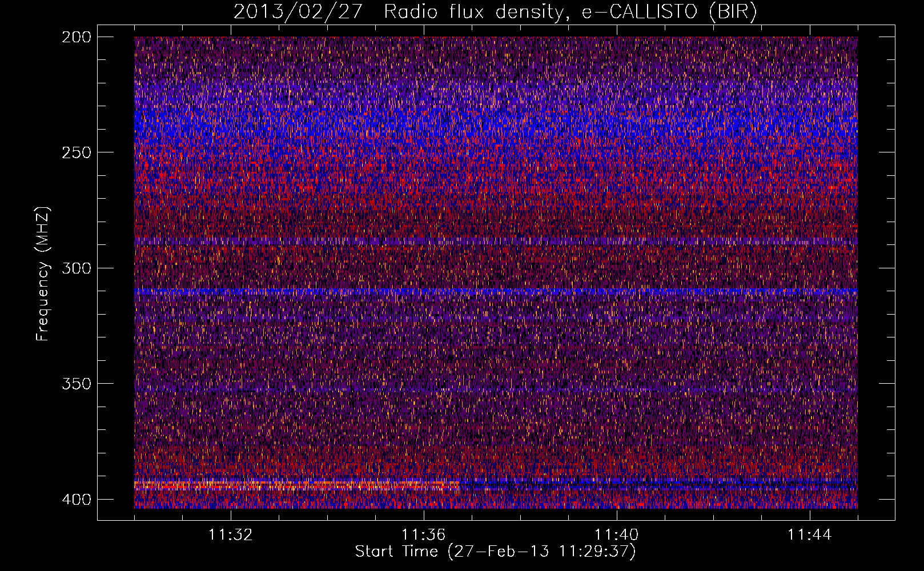
Task: Select the 250 frequency tick label
Action: point(76,152)
